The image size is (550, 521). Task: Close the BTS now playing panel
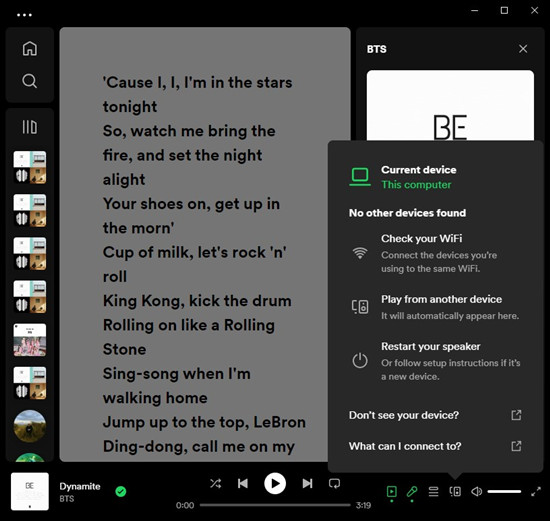click(523, 49)
